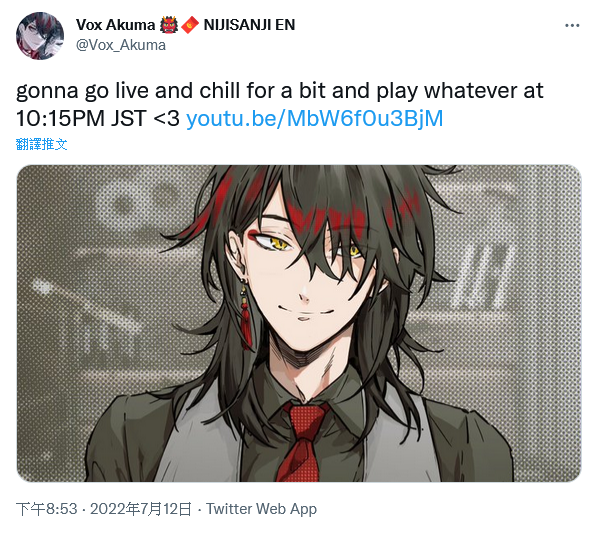598x534 pixels.
Task: Open the attached manga-style illustration
Action: click(x=299, y=323)
